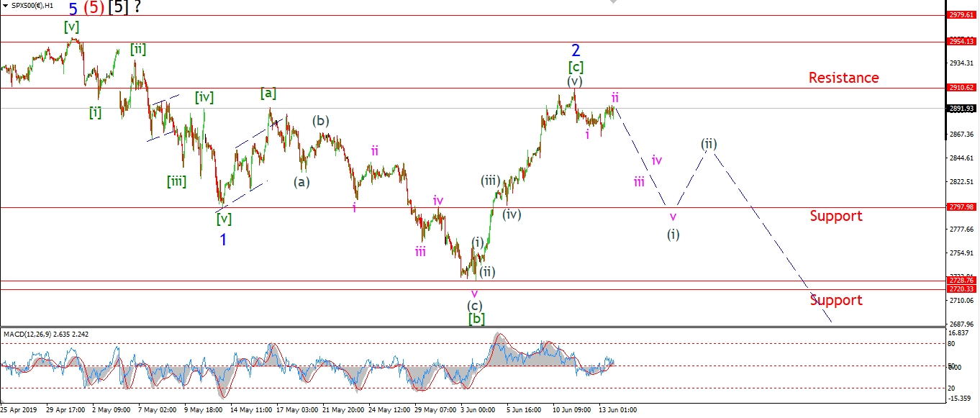The width and height of the screenshot is (980, 418).
Task: Select the large blue wave 2 label
Action: [576, 50]
